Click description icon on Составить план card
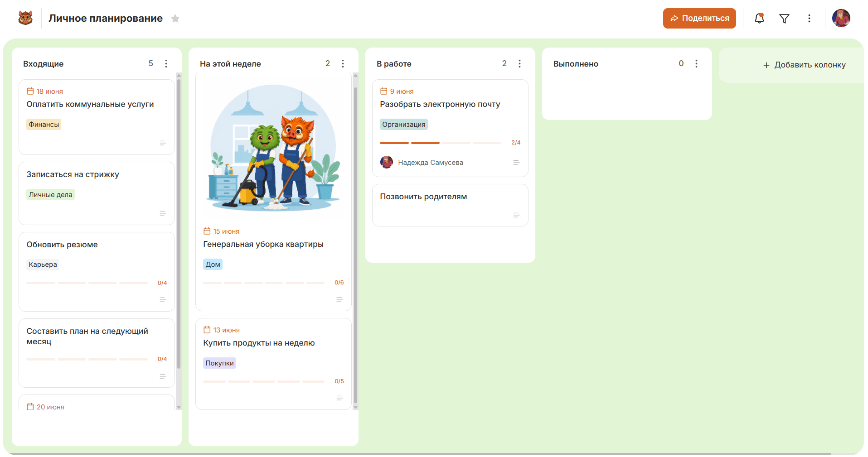Image resolution: width=868 pixels, height=457 pixels. tap(163, 376)
